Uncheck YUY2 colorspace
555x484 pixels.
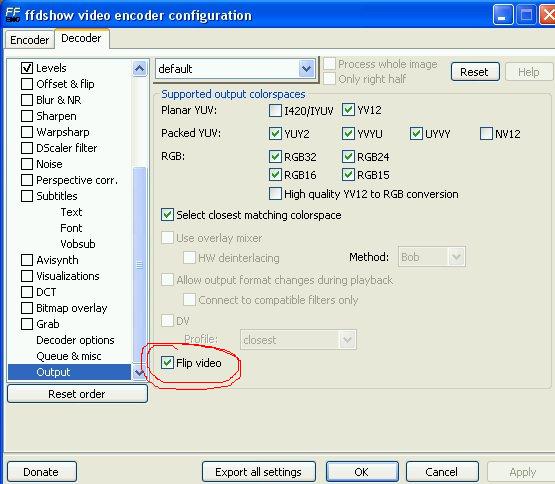point(275,133)
